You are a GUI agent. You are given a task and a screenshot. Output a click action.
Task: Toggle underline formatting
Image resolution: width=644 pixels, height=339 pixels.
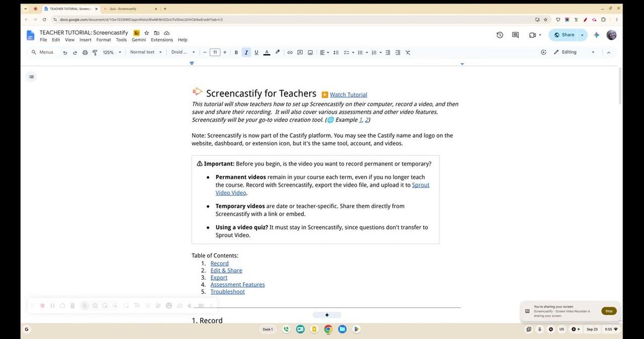tap(256, 53)
